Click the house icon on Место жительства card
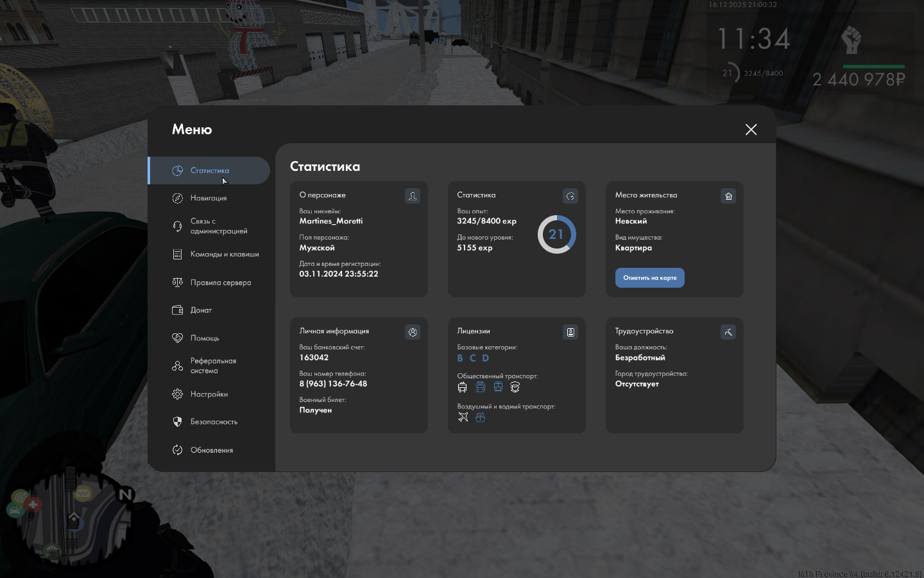 coord(728,196)
